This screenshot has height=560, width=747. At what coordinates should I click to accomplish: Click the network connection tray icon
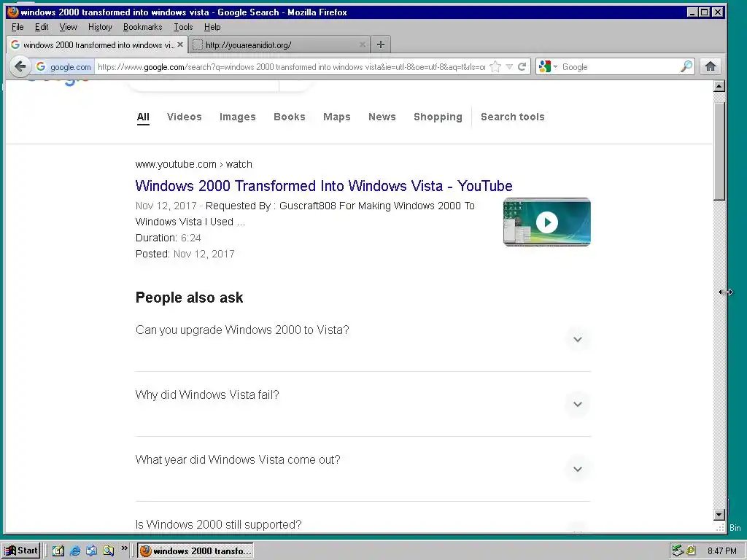(x=678, y=551)
